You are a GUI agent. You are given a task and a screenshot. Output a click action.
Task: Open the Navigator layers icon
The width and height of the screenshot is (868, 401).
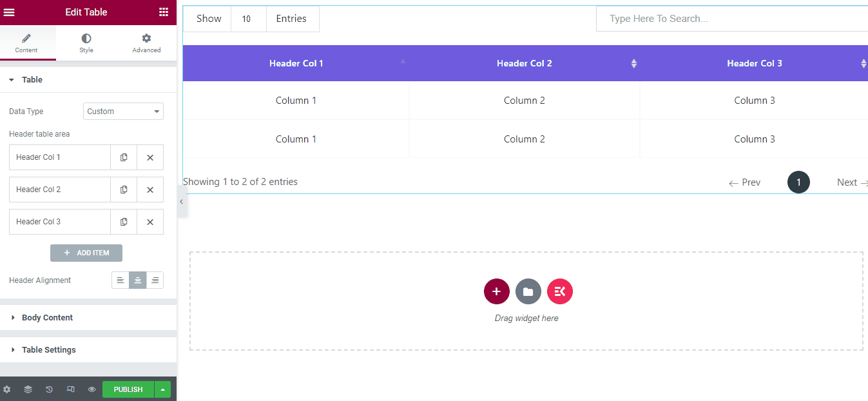coord(28,389)
